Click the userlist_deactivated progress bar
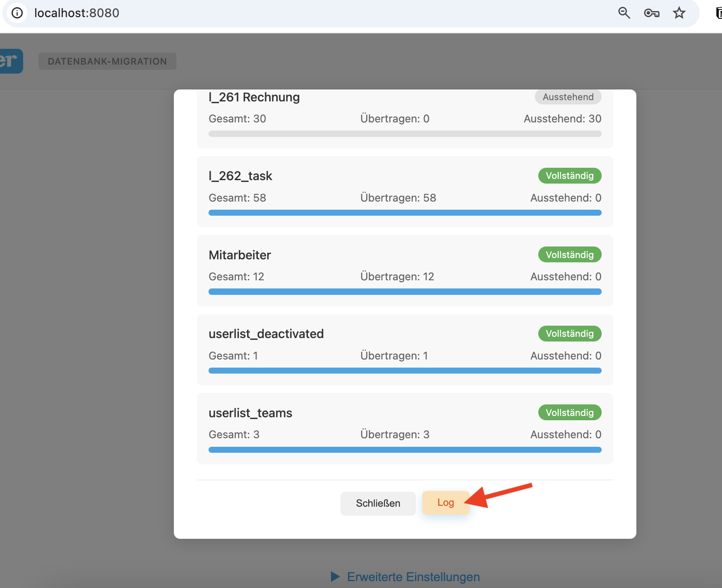 [x=405, y=371]
